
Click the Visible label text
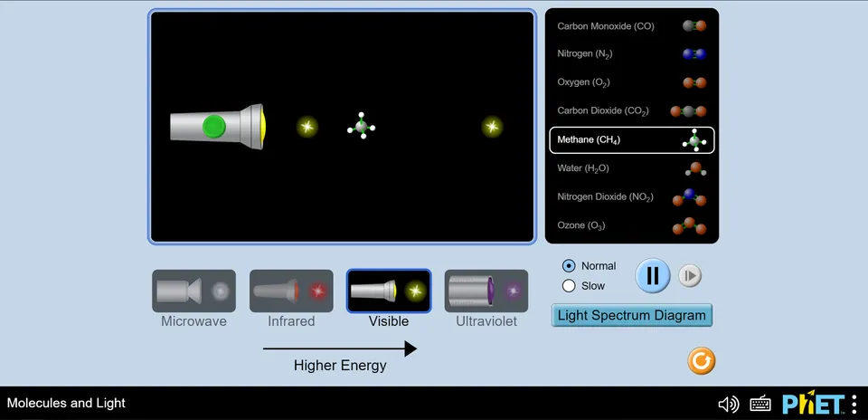pos(389,321)
